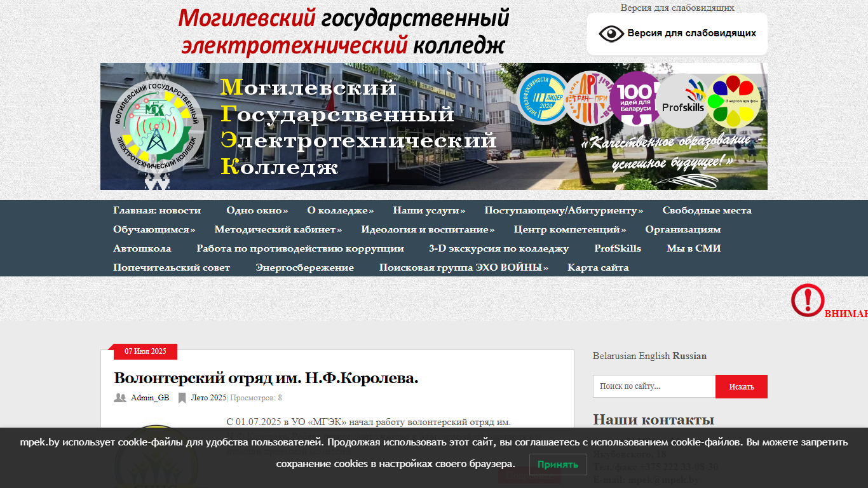Viewport: 868px width, 488px height.
Task: Open the orange Art-Trampoline round badge
Action: [590, 98]
